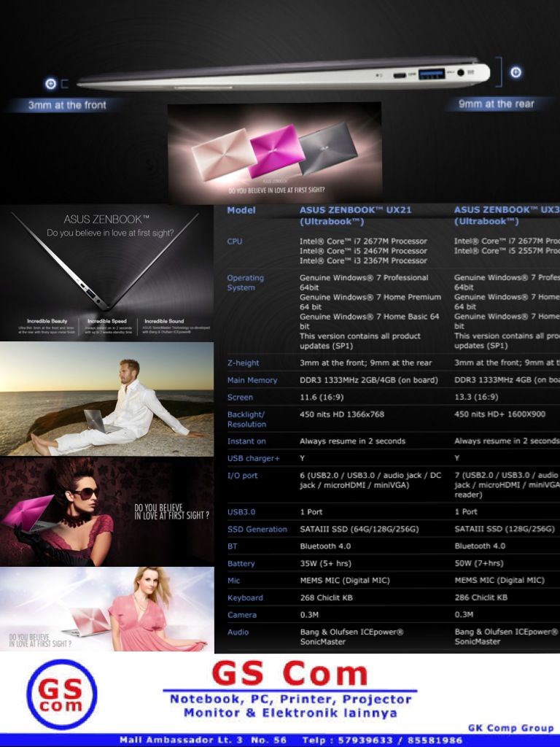Click the "35W (5+ hrs)" battery value
Image resolution: width=560 pixels, height=747 pixels.
(326, 564)
